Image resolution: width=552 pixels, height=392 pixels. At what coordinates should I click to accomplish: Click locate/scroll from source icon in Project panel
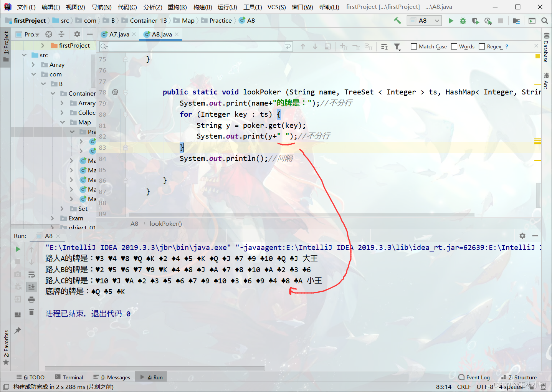click(x=49, y=34)
